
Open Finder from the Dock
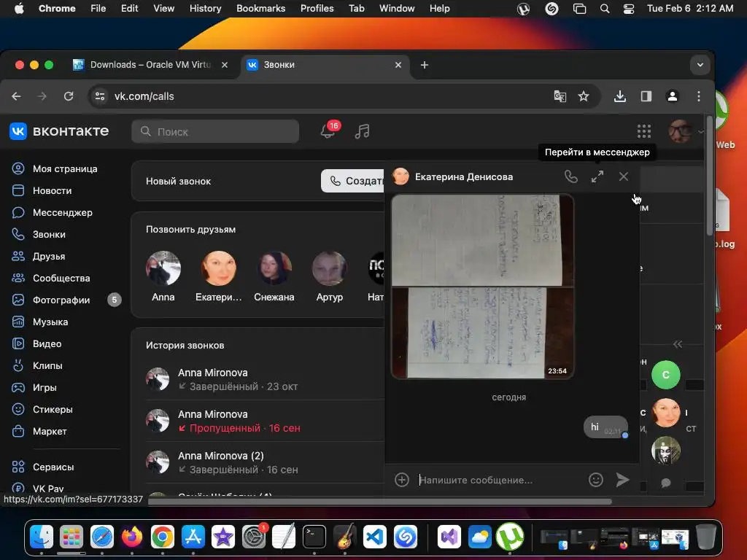[x=42, y=537]
